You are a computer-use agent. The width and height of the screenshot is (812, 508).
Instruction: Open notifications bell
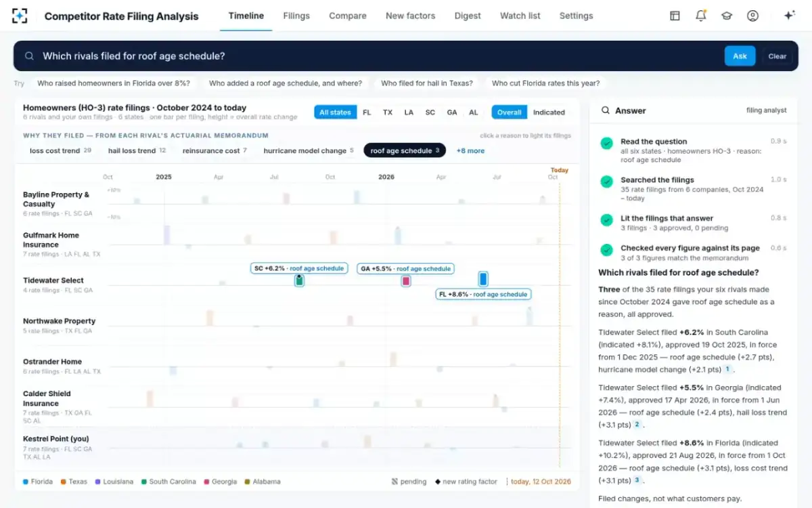pos(701,16)
